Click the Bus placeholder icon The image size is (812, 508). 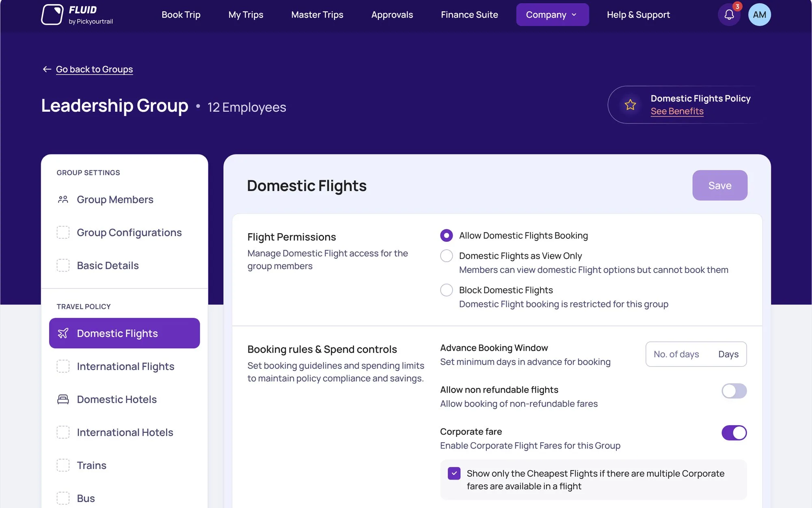[63, 498]
